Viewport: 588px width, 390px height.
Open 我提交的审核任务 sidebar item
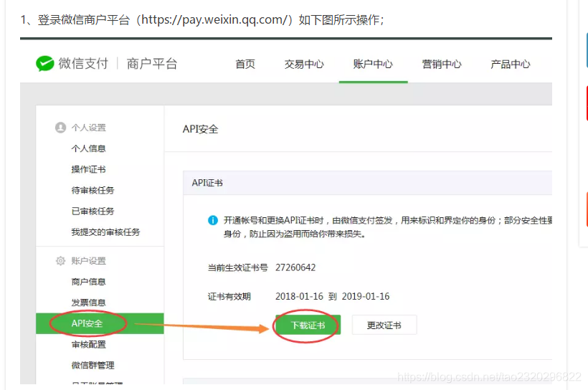[105, 232]
